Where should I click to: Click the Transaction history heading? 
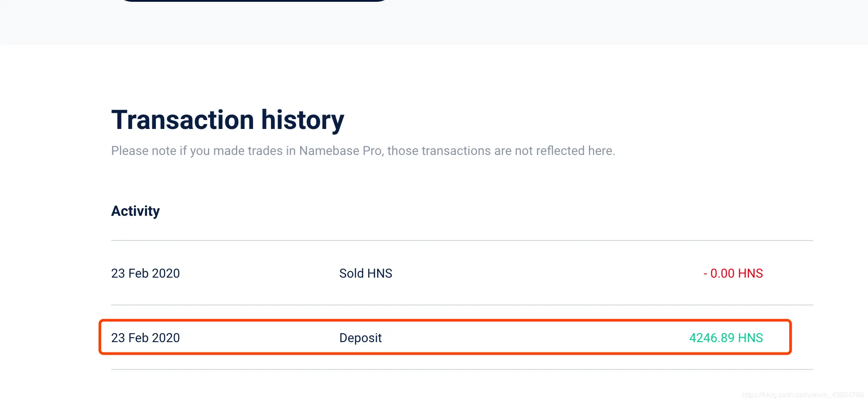pos(228,120)
